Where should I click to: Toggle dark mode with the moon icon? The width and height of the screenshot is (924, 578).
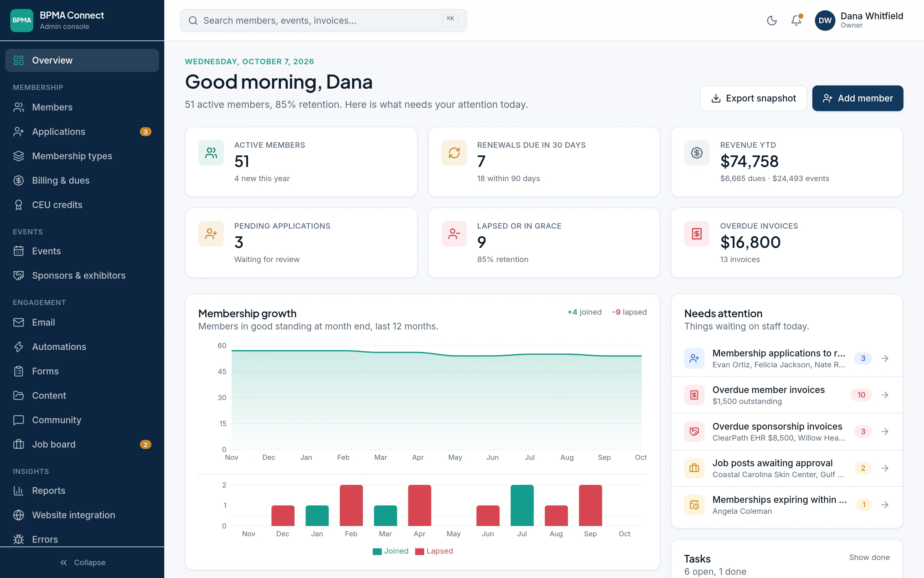click(772, 20)
